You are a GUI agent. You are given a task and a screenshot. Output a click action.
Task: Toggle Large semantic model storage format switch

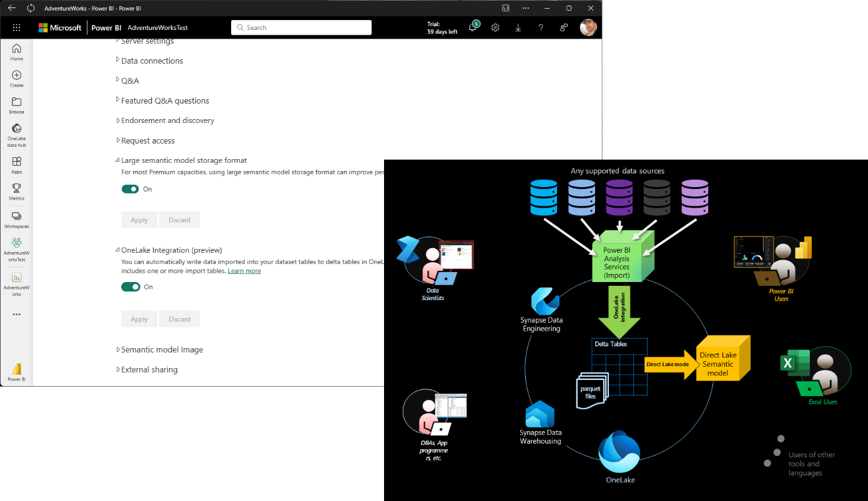point(130,189)
